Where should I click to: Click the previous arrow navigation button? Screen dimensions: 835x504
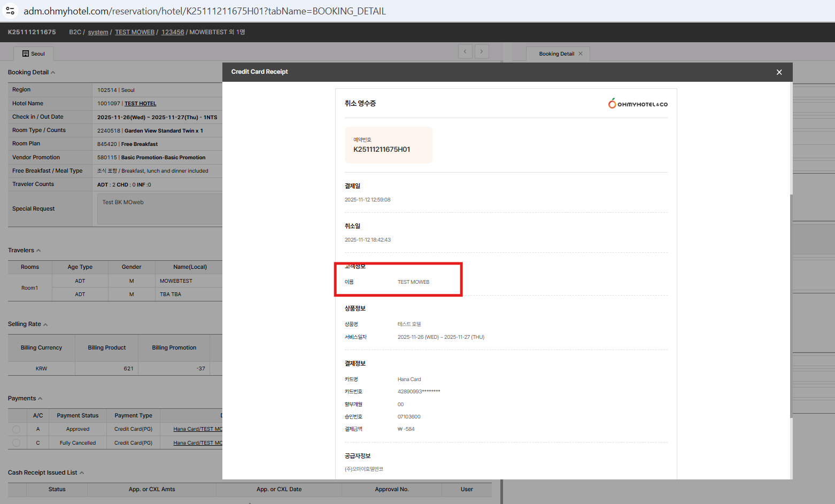click(x=465, y=51)
